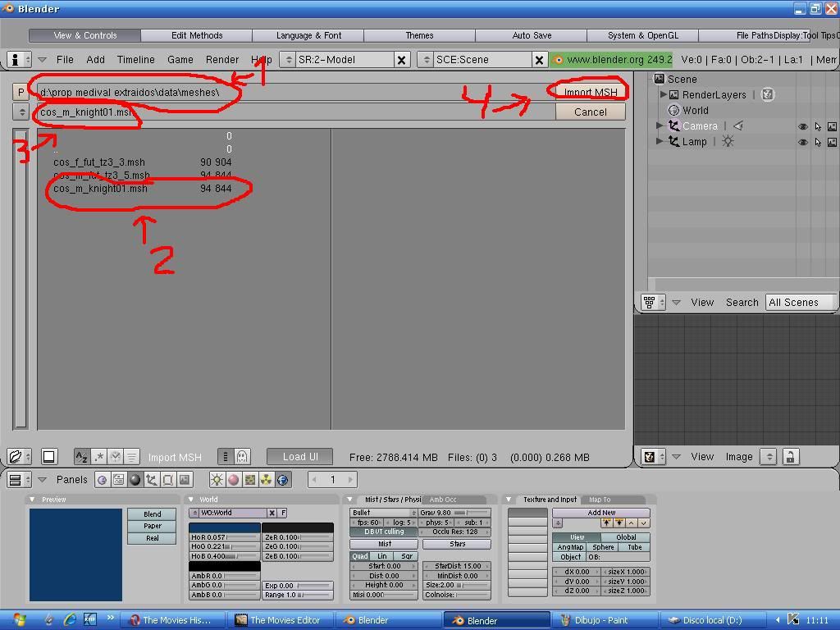The image size is (840, 630).
Task: Expand the RenderLayers tree item
Action: [664, 94]
